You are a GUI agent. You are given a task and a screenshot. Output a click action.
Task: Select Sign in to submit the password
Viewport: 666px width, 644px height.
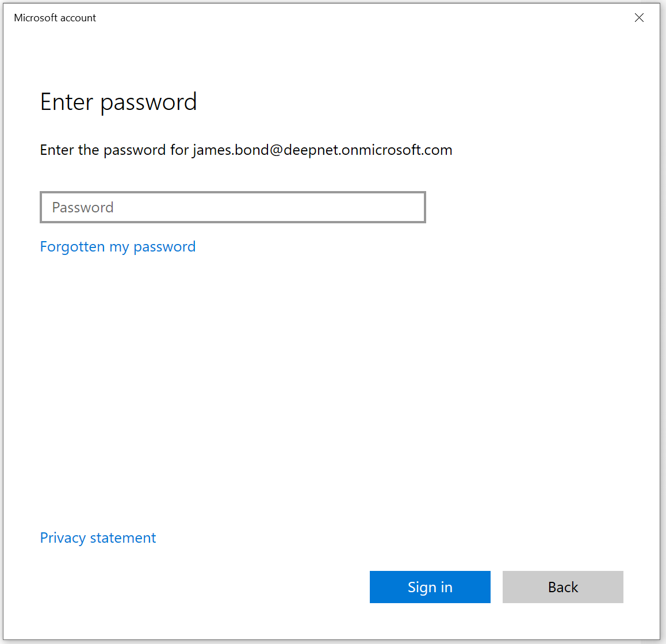tap(430, 587)
